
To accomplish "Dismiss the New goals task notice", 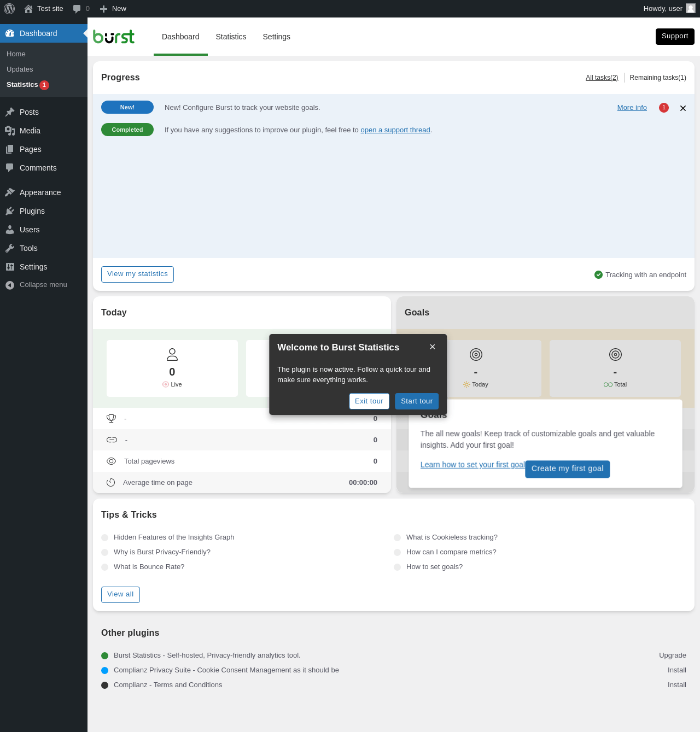I will 683,108.
